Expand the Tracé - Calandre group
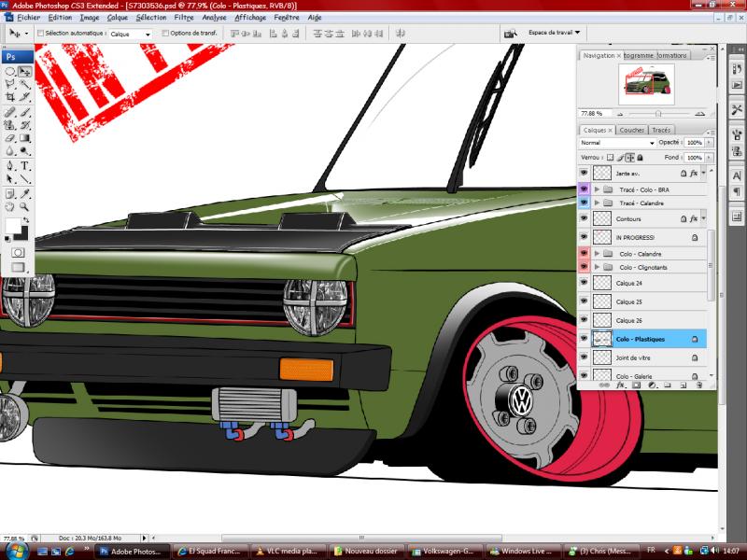 pyautogui.click(x=597, y=203)
